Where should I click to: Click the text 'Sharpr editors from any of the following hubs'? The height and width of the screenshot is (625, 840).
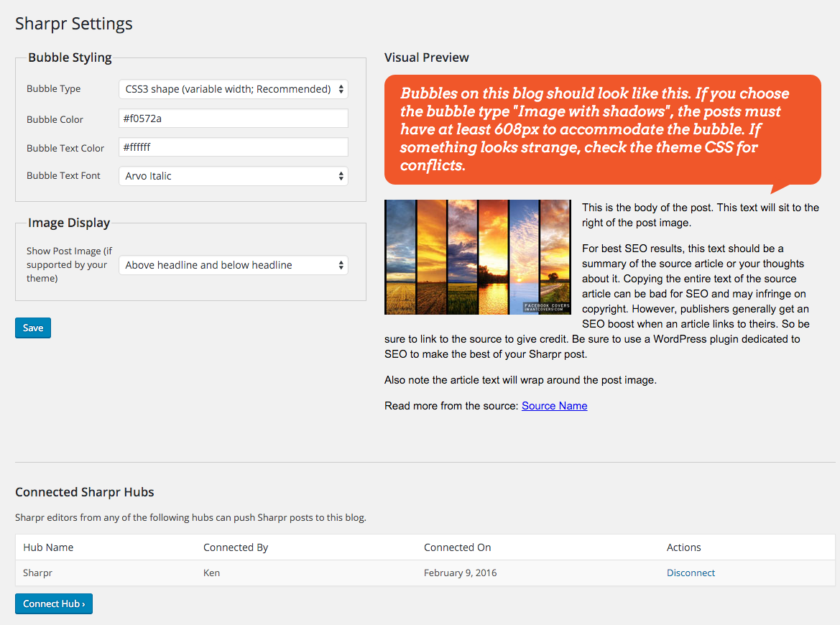click(x=190, y=518)
